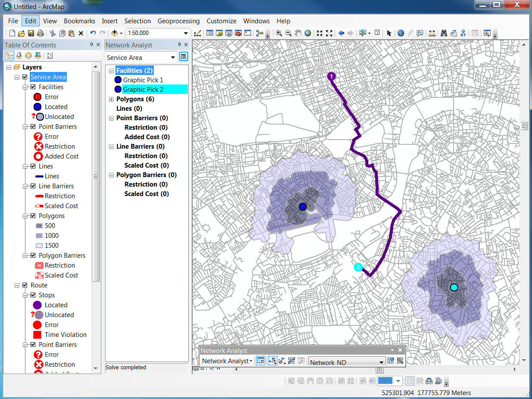Click the Undo arrow icon
Screen dimensions: 532x399
click(93, 33)
